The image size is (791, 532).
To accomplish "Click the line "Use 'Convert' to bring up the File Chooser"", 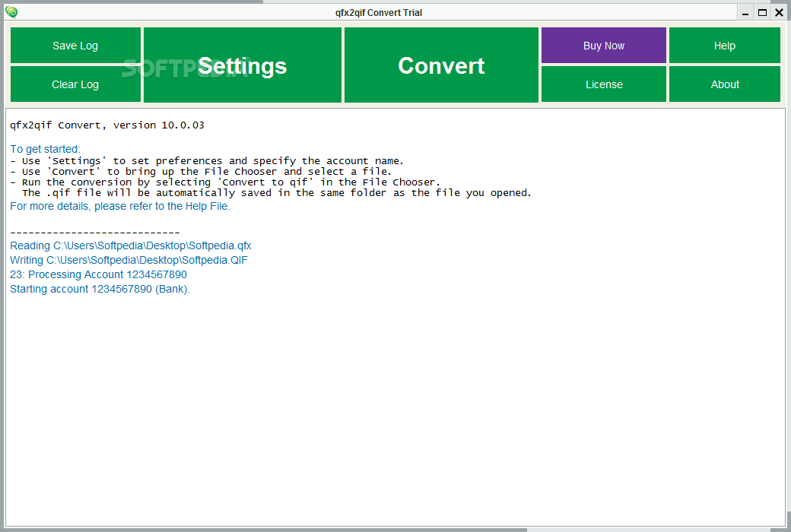I will pos(201,172).
